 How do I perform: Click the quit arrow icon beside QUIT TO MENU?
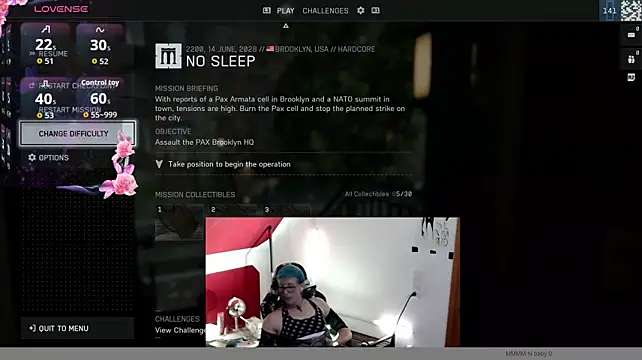pos(32,328)
